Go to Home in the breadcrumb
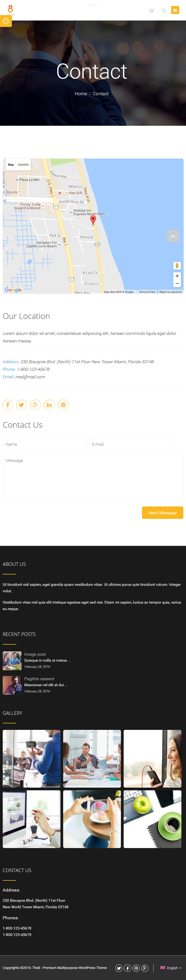 81,94
